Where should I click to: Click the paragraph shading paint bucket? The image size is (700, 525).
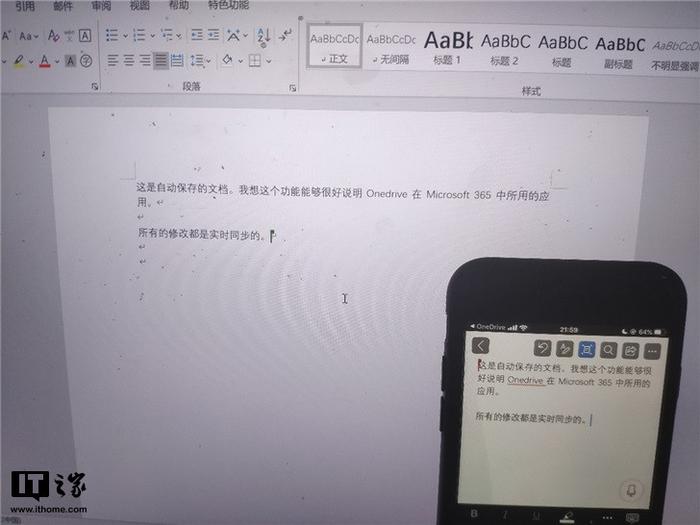228,60
